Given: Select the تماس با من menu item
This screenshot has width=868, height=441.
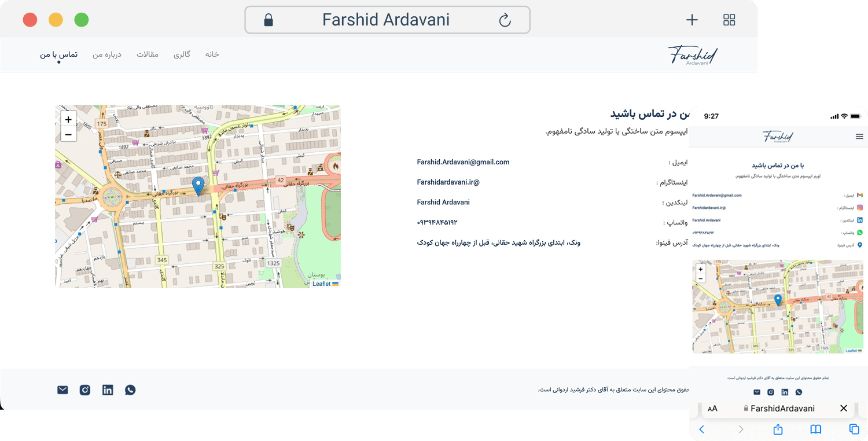Looking at the screenshot, I should pyautogui.click(x=58, y=54).
